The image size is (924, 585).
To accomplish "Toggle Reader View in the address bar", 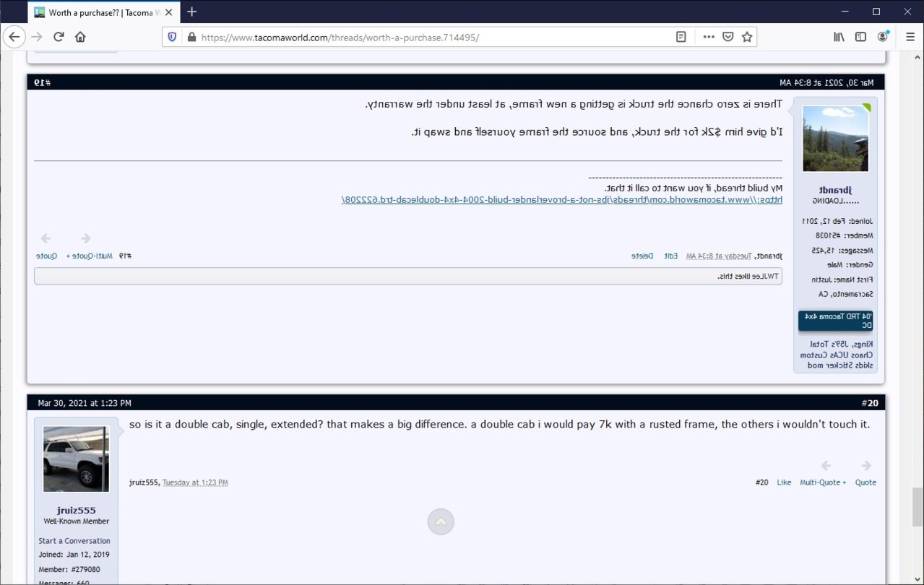I will (x=681, y=37).
